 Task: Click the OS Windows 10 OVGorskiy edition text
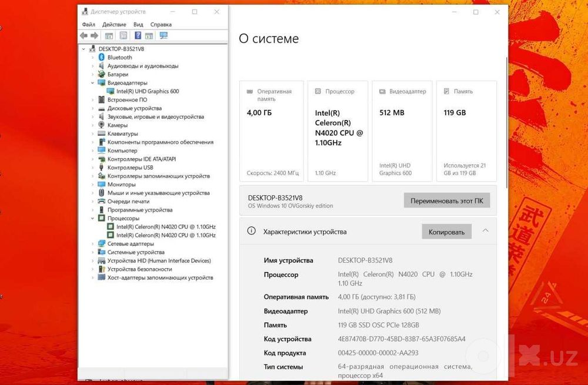click(x=290, y=206)
